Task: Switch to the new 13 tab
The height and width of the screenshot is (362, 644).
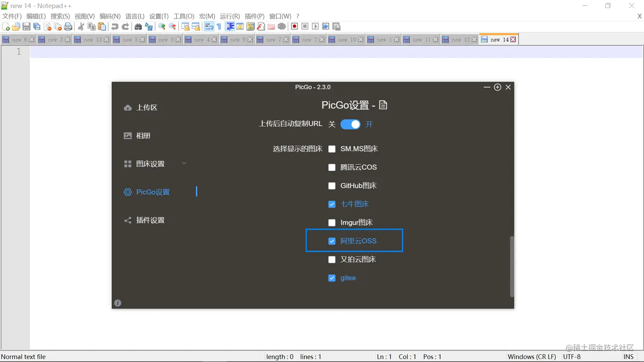Action: tap(92, 40)
